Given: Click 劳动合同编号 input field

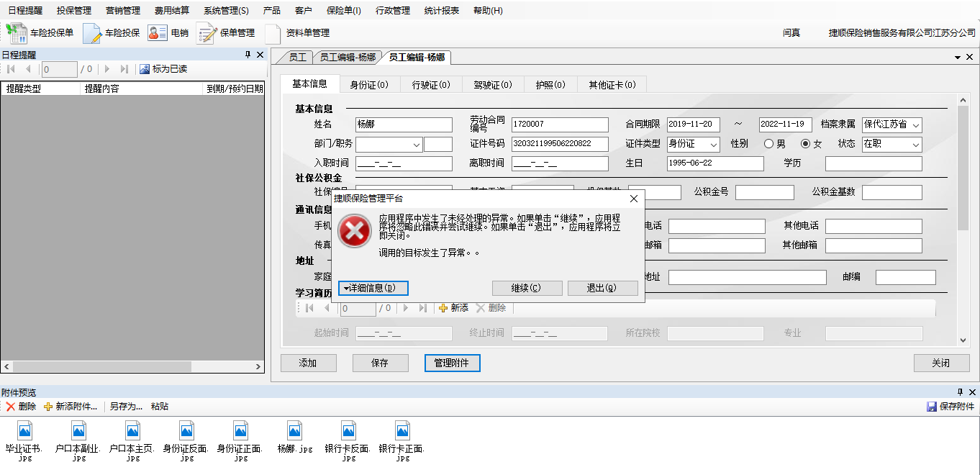Looking at the screenshot, I should tap(560, 125).
